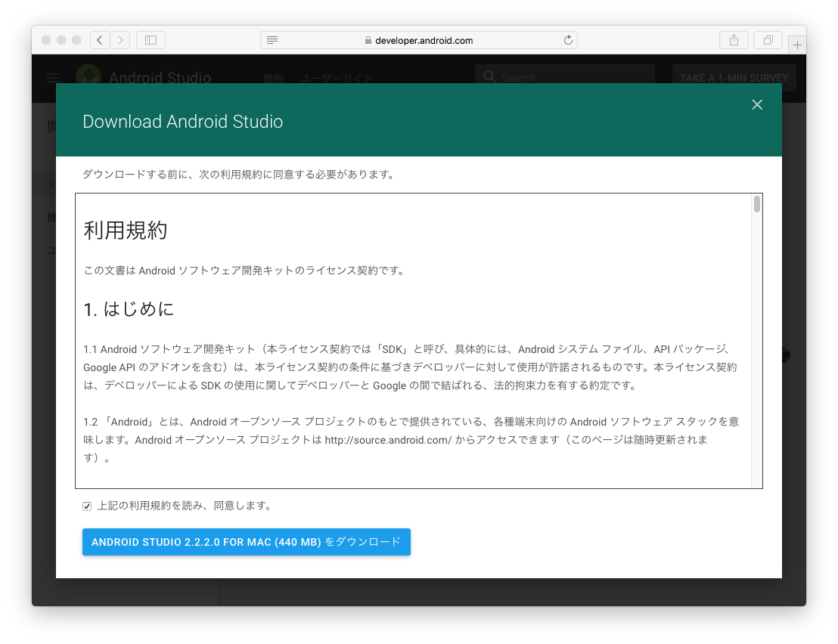The width and height of the screenshot is (838, 644).
Task: Click the padlock icon in the address bar
Action: click(368, 41)
